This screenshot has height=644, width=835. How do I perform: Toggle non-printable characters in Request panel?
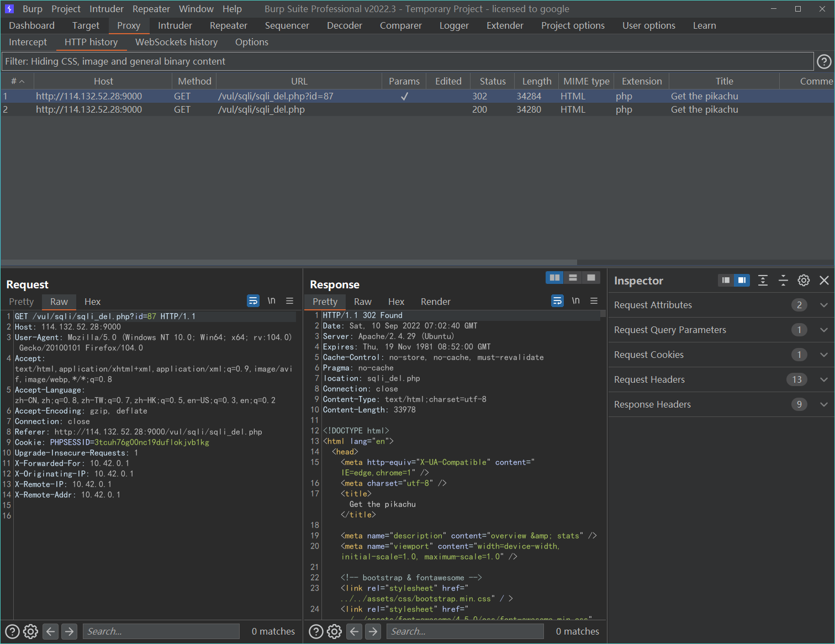click(x=271, y=301)
